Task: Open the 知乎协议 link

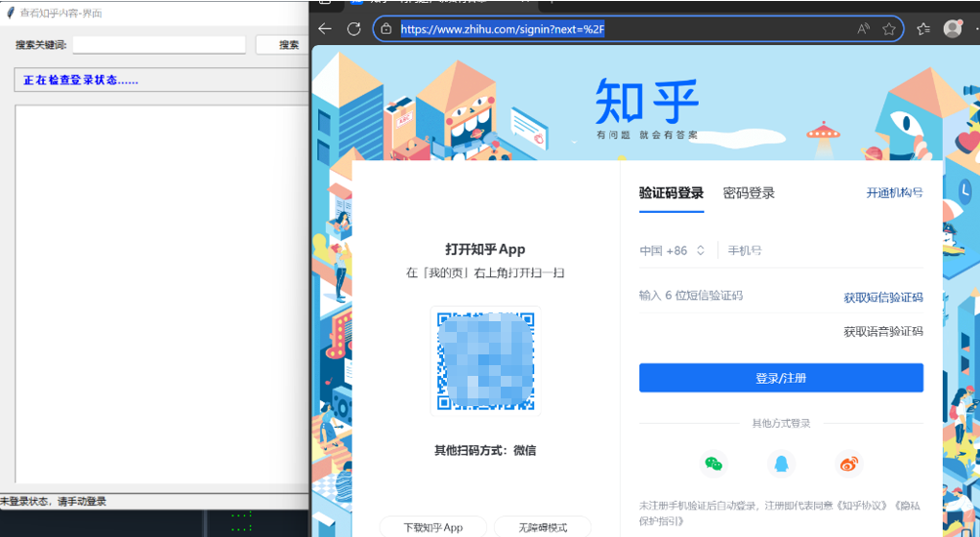Action: pos(861,506)
